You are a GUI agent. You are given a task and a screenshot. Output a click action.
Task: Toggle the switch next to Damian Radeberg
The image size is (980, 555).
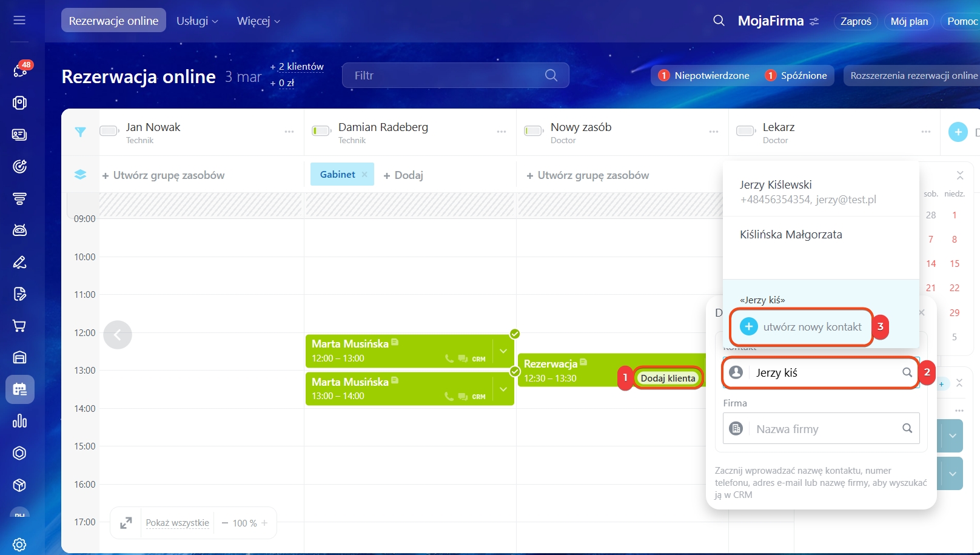tap(321, 131)
